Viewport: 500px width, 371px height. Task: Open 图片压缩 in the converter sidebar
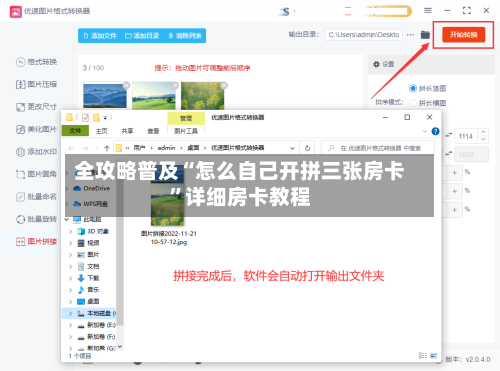[37, 84]
